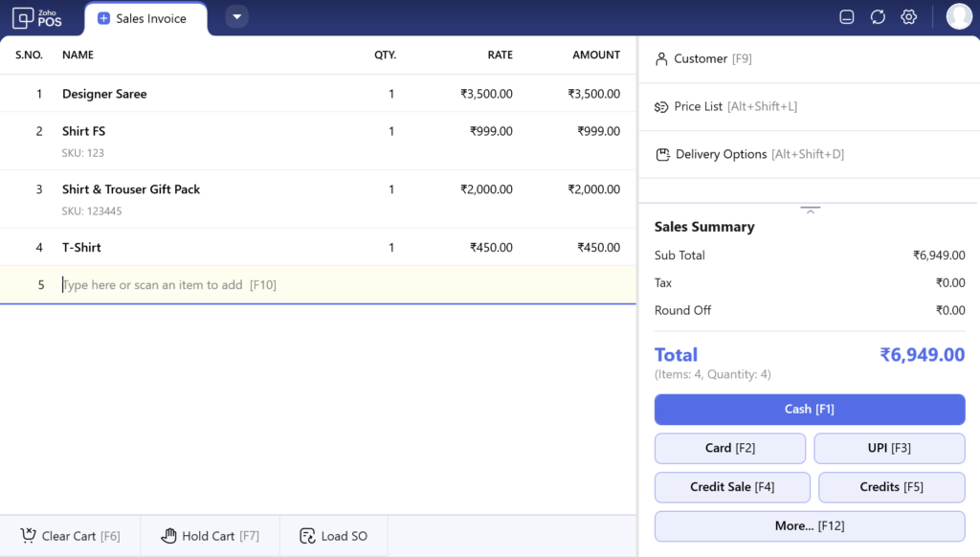Click the plus icon on Sales Invoice tab
980x557 pixels.
coord(103,19)
